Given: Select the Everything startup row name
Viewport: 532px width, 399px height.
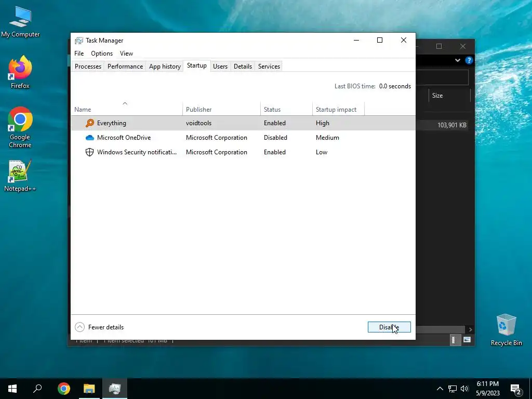Looking at the screenshot, I should click(112, 123).
